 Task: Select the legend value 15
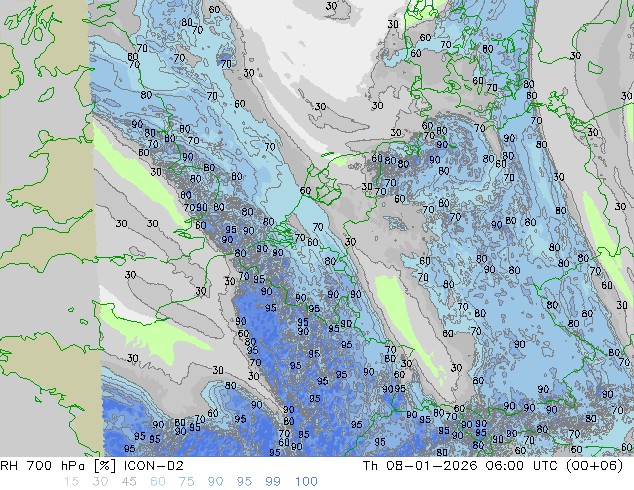71,482
